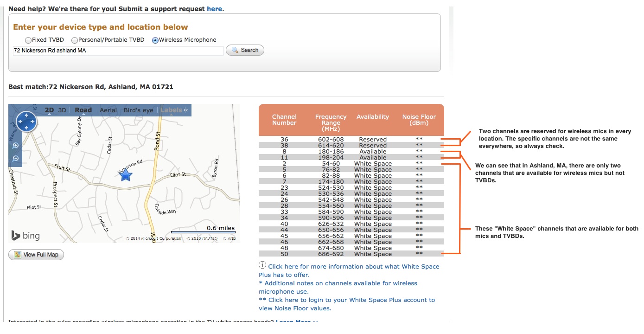Click frequency cell 674-680
The image size is (644, 334).
point(331,248)
